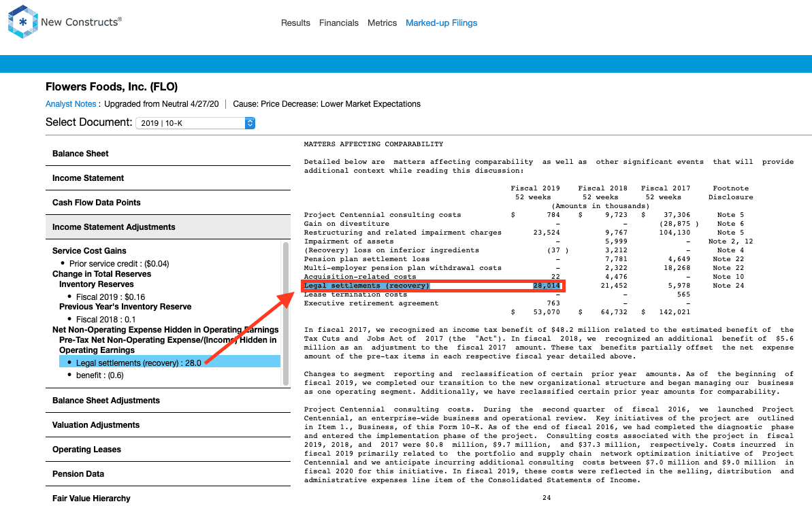812x506 pixels.
Task: Open the Select Document dropdown
Action: (x=195, y=123)
